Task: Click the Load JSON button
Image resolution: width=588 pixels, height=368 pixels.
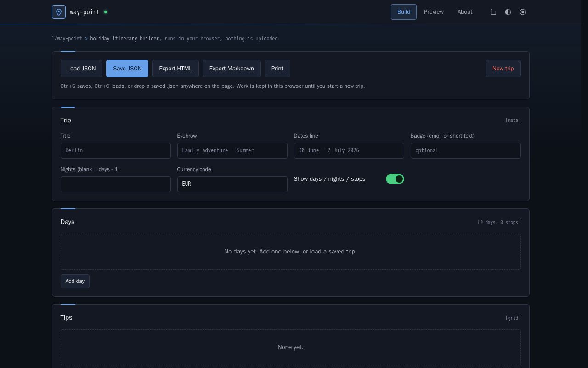Action: click(x=81, y=69)
